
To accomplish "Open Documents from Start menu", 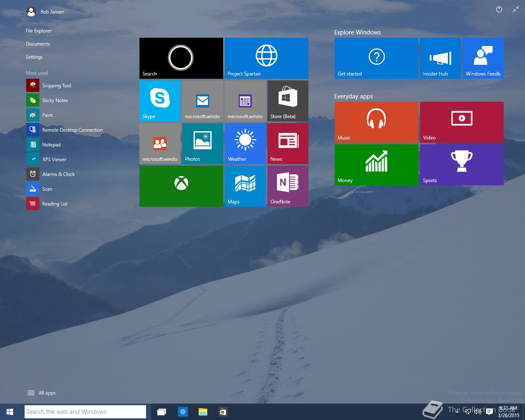I will [38, 44].
